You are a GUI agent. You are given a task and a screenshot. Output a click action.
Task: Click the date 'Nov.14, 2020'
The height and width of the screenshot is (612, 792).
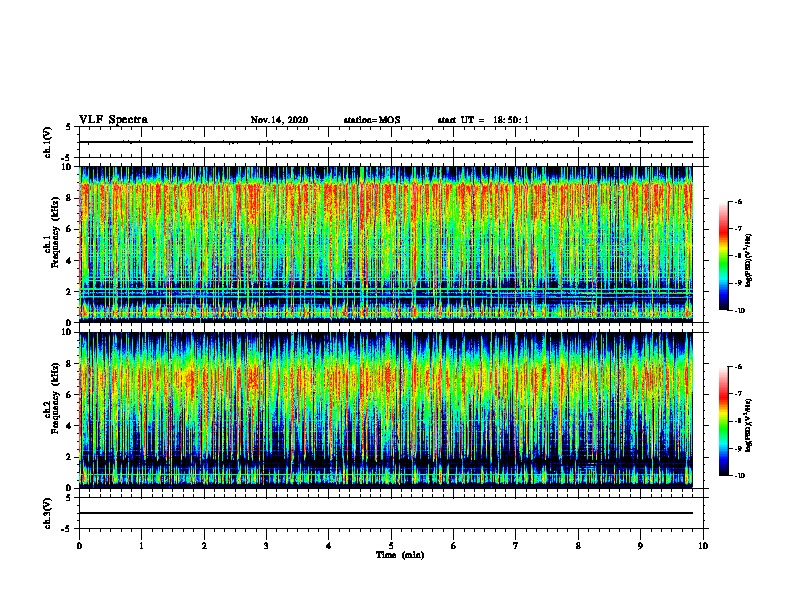tap(279, 120)
